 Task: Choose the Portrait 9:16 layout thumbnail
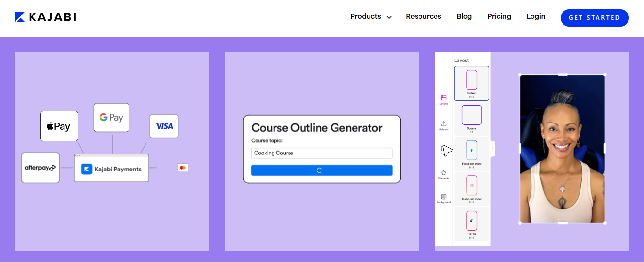click(471, 83)
